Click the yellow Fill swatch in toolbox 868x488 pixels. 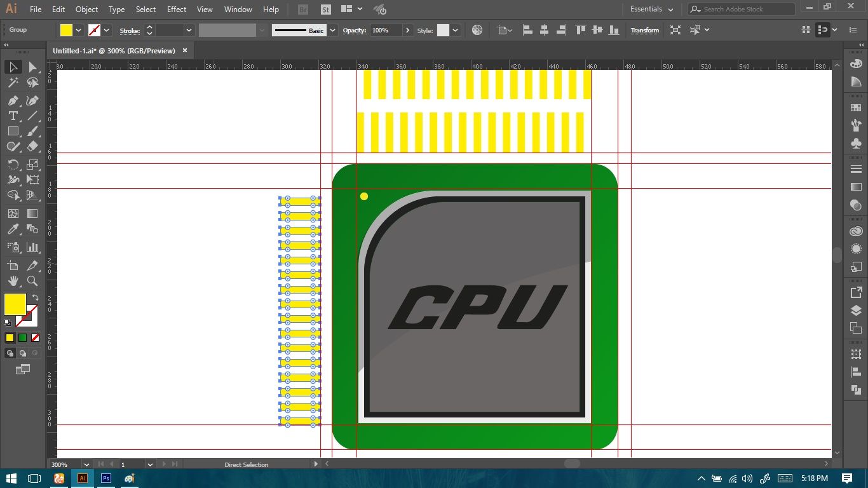click(x=15, y=304)
